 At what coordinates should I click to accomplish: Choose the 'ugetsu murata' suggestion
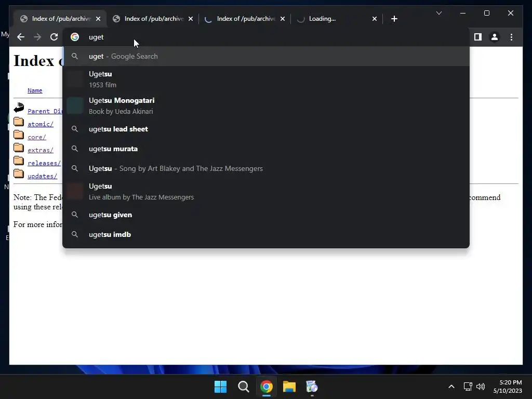pos(266,149)
